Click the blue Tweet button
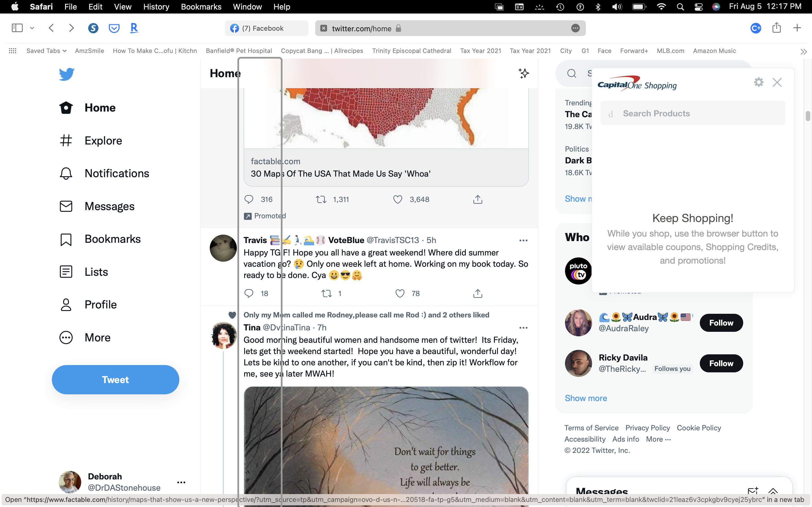The width and height of the screenshot is (812, 507). pos(115,380)
